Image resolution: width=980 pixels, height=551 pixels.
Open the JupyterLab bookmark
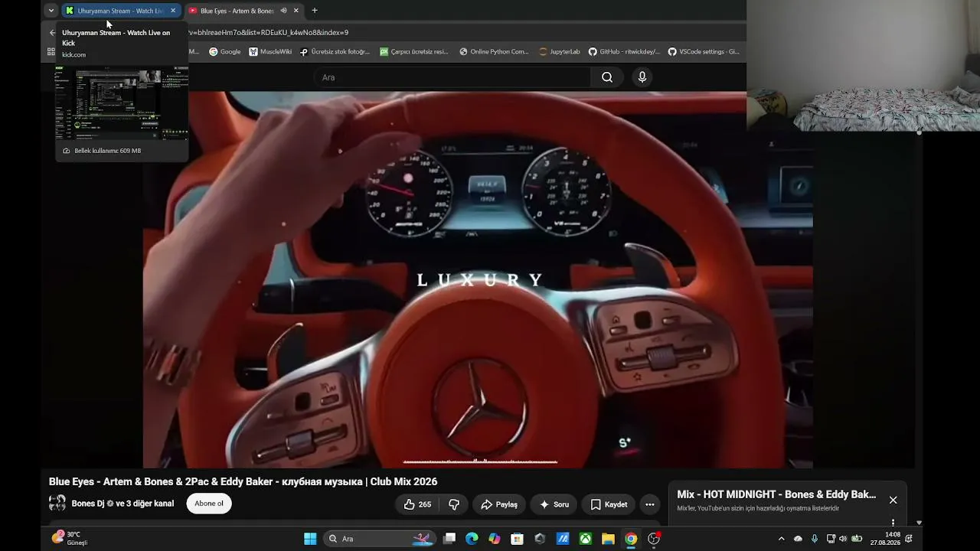(x=560, y=52)
